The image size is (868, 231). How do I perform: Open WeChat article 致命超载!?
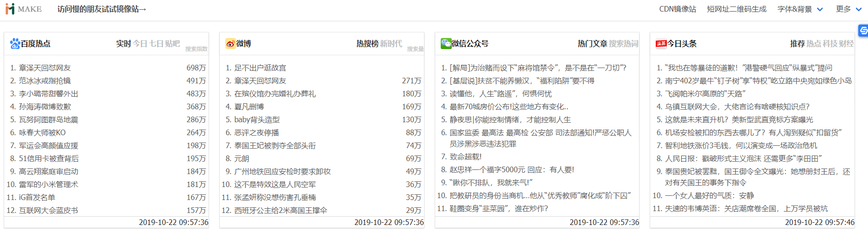(466, 156)
